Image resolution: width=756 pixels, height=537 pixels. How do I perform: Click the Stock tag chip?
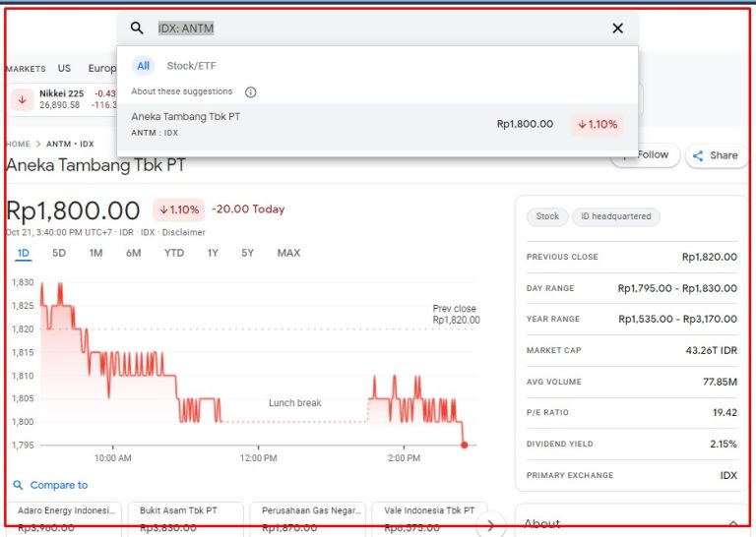pos(547,216)
